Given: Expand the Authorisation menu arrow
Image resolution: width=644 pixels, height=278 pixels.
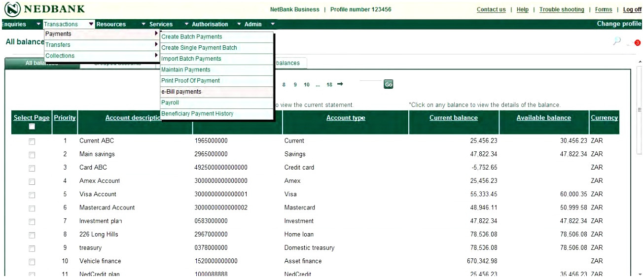Looking at the screenshot, I should pyautogui.click(x=239, y=24).
